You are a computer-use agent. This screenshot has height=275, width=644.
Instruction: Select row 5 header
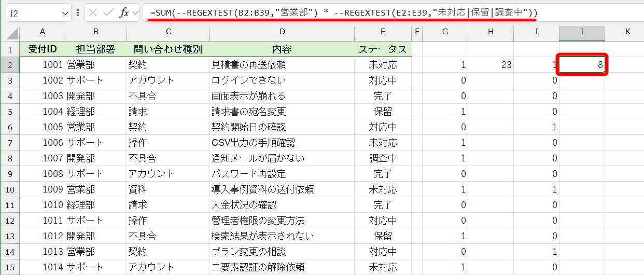tap(10, 112)
